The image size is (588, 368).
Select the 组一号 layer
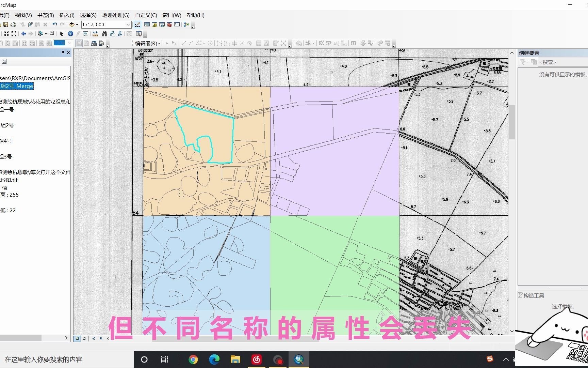point(7,109)
